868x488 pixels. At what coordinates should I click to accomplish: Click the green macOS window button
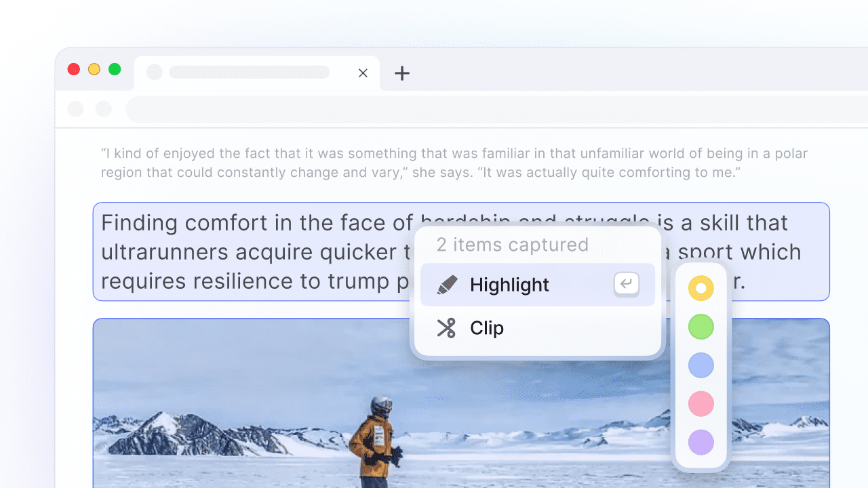click(115, 69)
